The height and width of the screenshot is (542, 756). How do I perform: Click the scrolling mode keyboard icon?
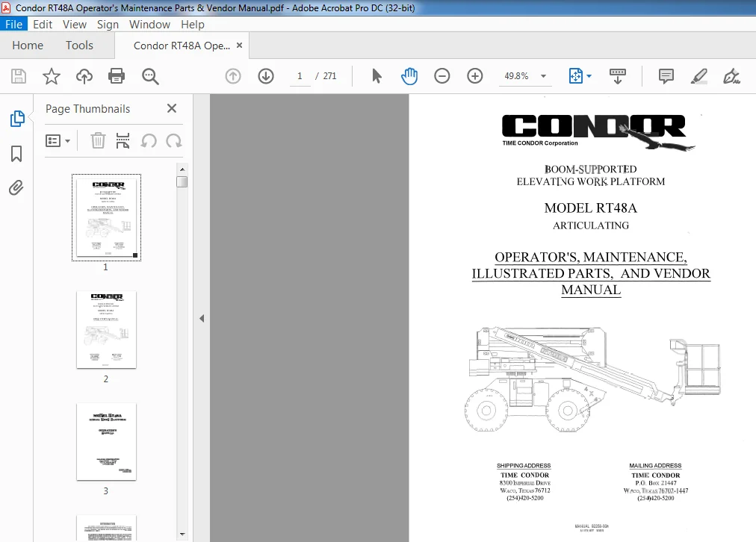pos(618,76)
